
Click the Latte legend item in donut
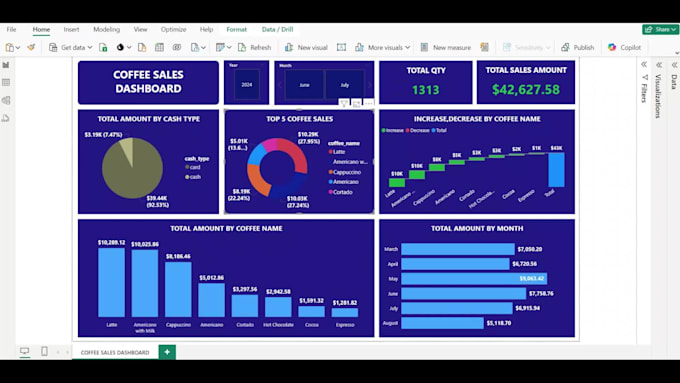tap(337, 152)
